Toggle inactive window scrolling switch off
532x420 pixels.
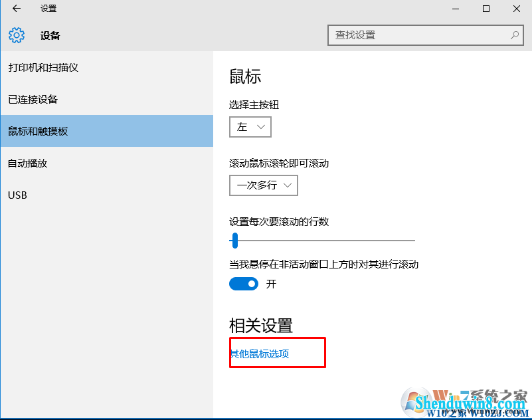pyautogui.click(x=244, y=284)
